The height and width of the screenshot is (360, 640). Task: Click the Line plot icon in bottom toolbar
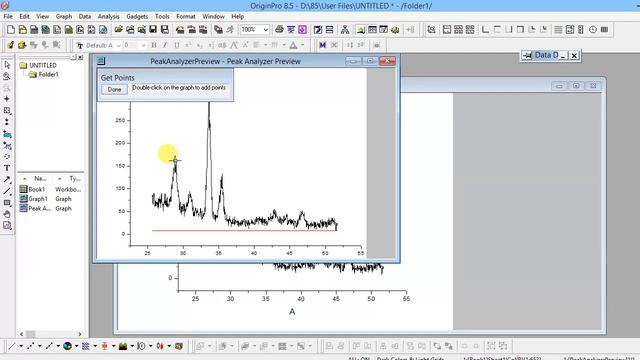(x=12, y=346)
